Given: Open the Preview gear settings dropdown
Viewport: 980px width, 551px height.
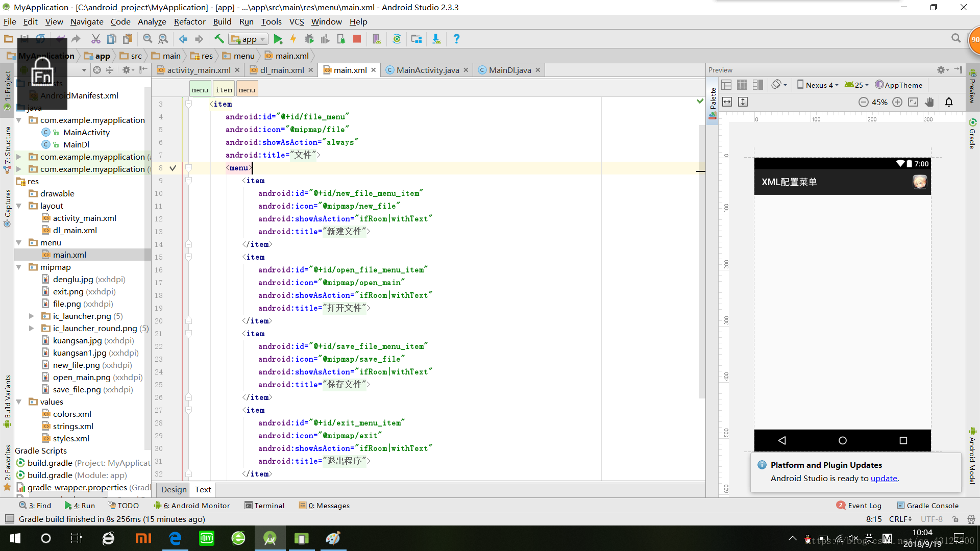Looking at the screenshot, I should tap(942, 70).
